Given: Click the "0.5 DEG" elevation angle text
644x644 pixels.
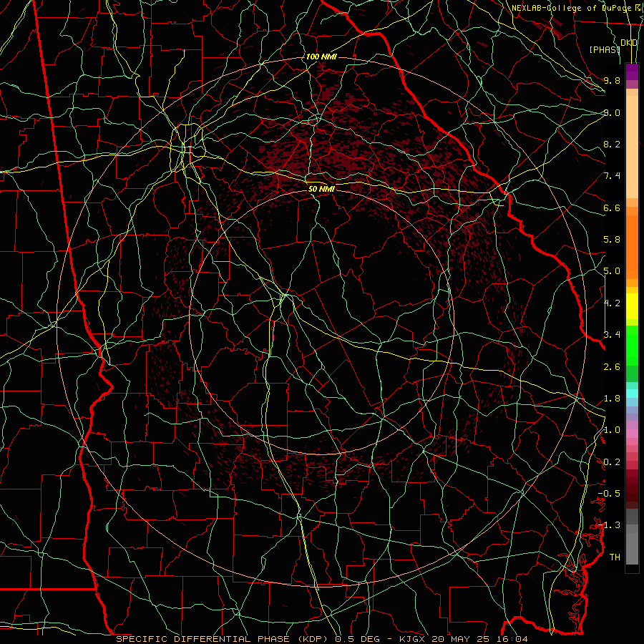Looking at the screenshot, I should pyautogui.click(x=358, y=639).
